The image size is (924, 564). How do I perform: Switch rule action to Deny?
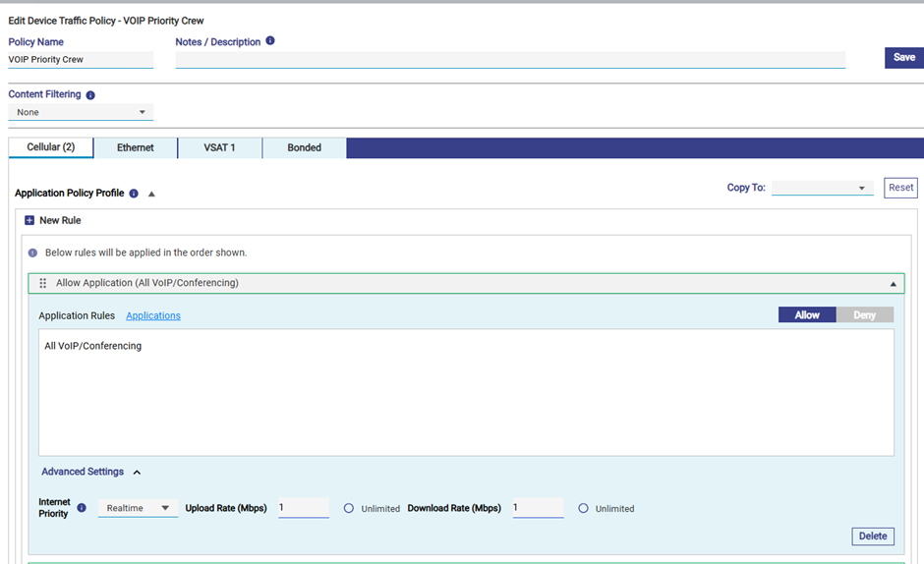pos(864,315)
